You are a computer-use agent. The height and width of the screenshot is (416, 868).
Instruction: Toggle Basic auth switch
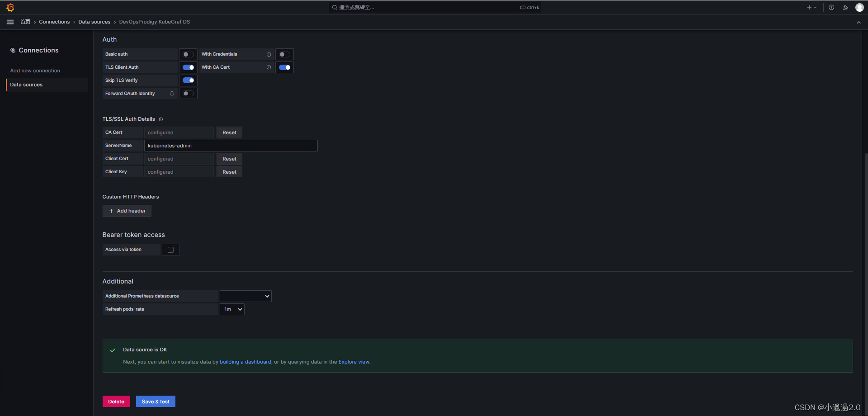point(188,54)
